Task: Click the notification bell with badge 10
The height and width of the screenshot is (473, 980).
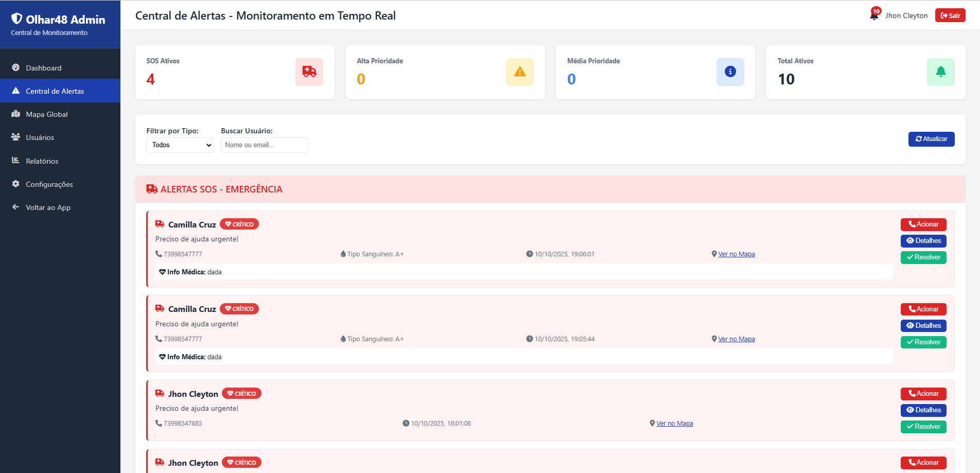Action: 874,15
